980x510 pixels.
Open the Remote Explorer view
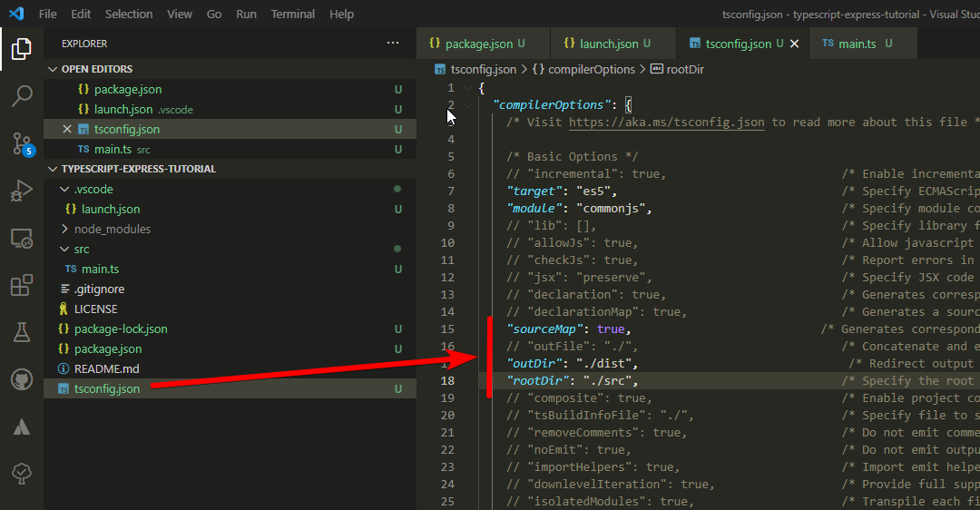click(x=21, y=239)
